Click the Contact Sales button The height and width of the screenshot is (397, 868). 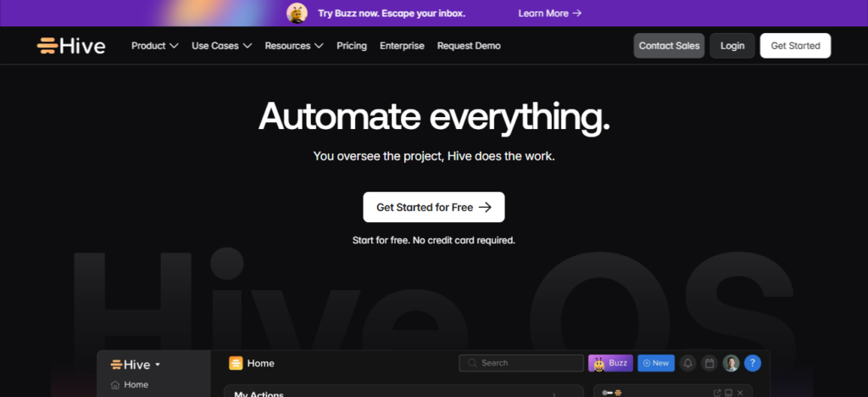tap(669, 46)
